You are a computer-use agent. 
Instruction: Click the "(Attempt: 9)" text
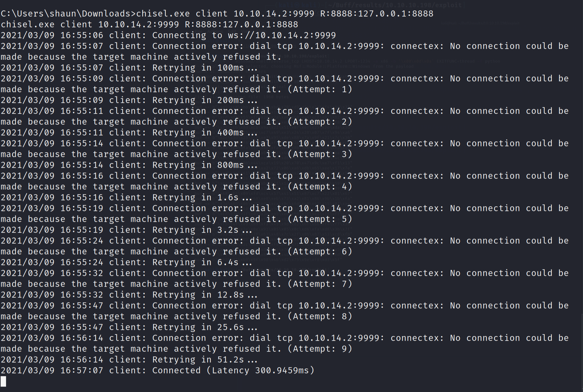coord(320,349)
